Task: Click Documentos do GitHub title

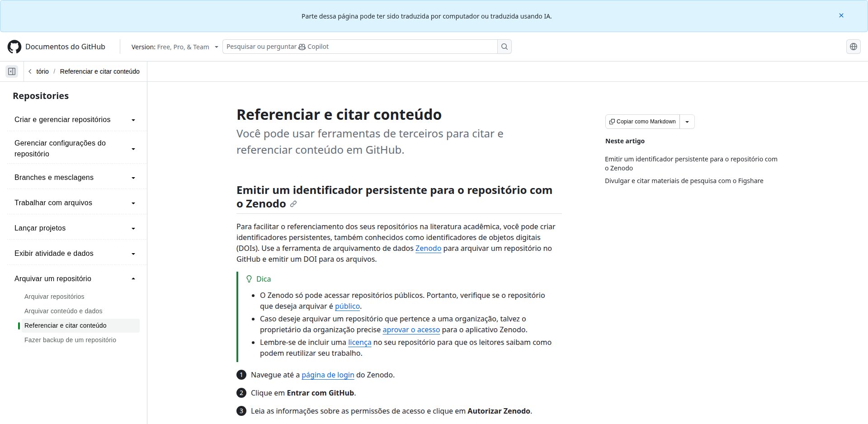Action: pyautogui.click(x=65, y=47)
